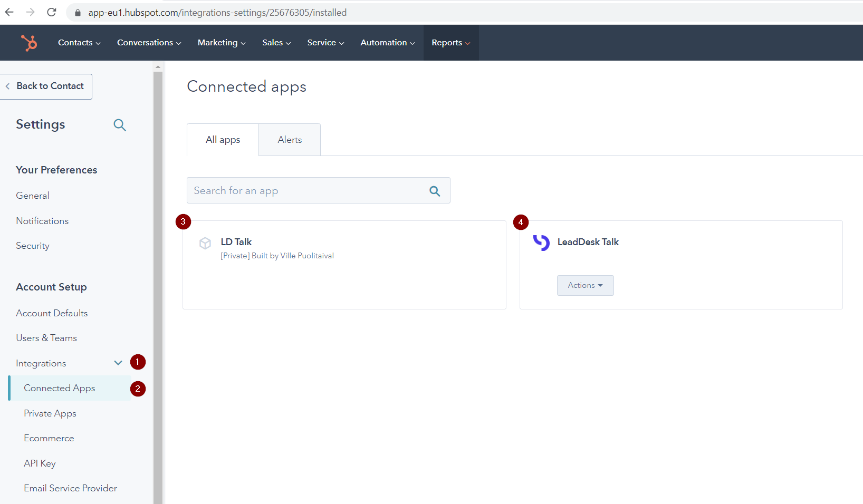Open the Contacts navigation menu
Viewport: 863px width, 504px height.
tap(79, 43)
